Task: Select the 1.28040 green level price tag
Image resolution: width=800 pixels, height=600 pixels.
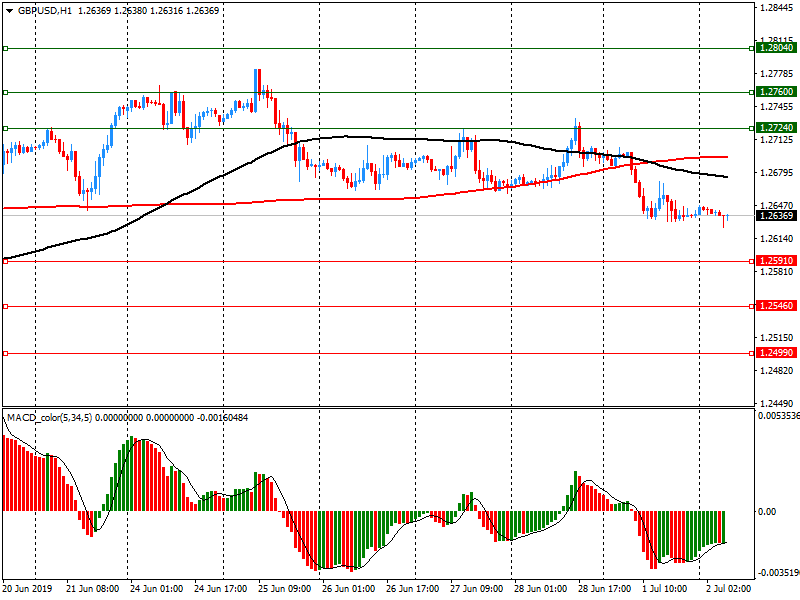Action: (777, 48)
